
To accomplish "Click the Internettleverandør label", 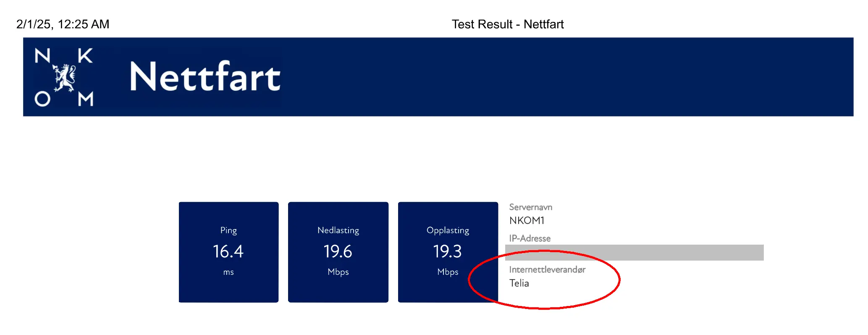I will point(547,269).
